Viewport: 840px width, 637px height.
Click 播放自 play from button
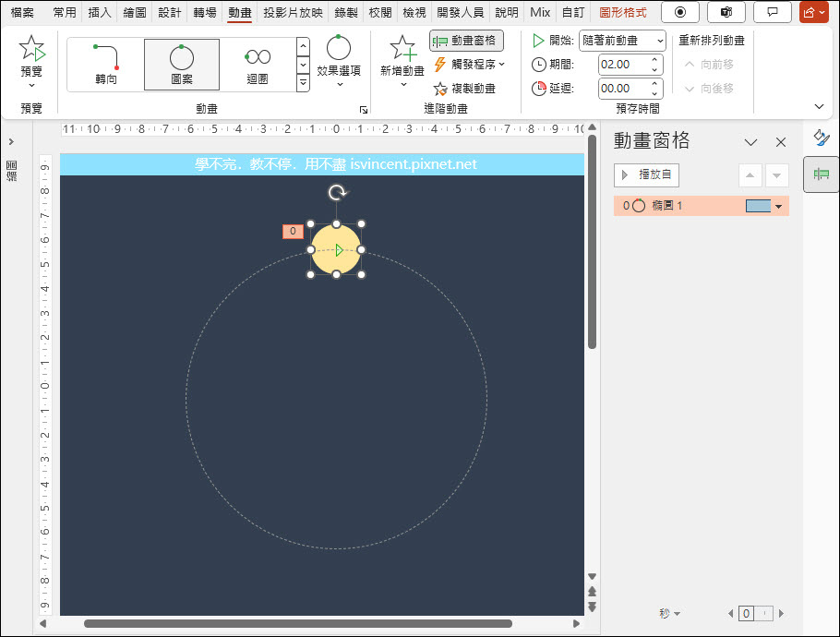pyautogui.click(x=646, y=175)
